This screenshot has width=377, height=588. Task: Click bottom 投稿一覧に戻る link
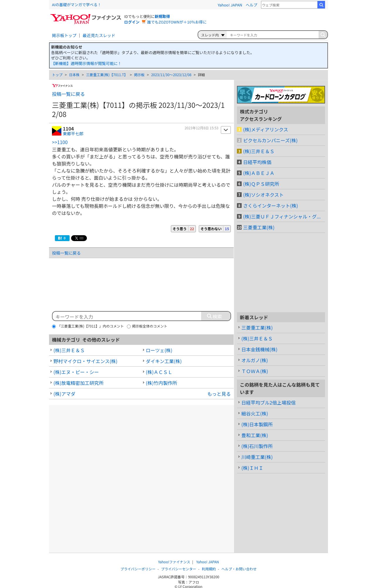tap(66, 253)
